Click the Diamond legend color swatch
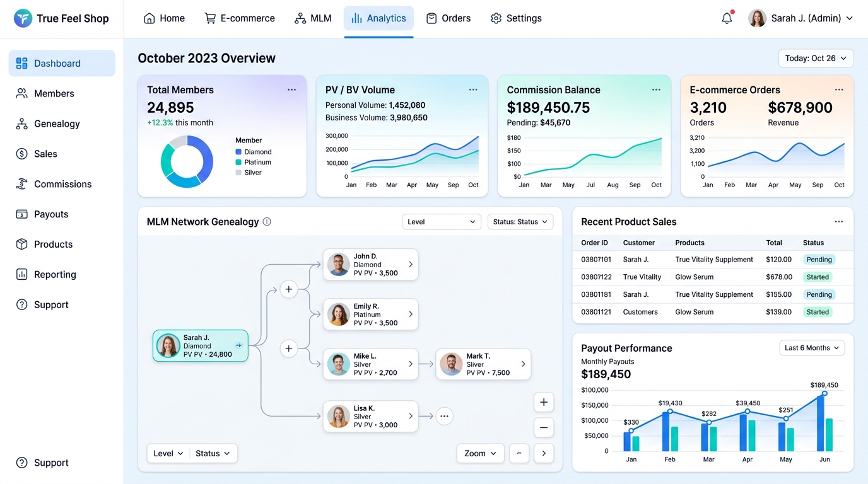The image size is (868, 484). tap(238, 152)
